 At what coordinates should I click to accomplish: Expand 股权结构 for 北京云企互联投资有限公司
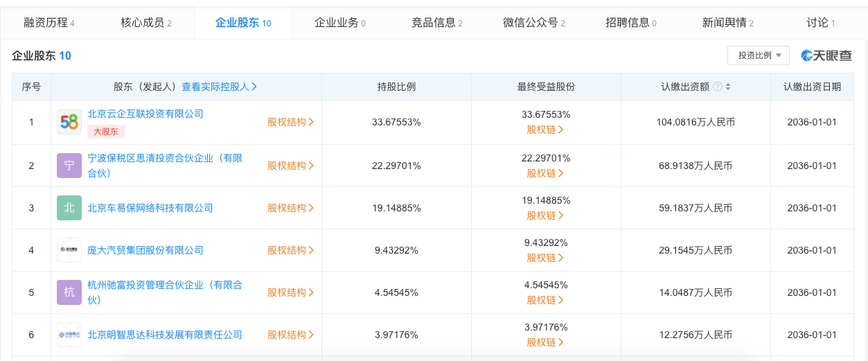click(291, 122)
